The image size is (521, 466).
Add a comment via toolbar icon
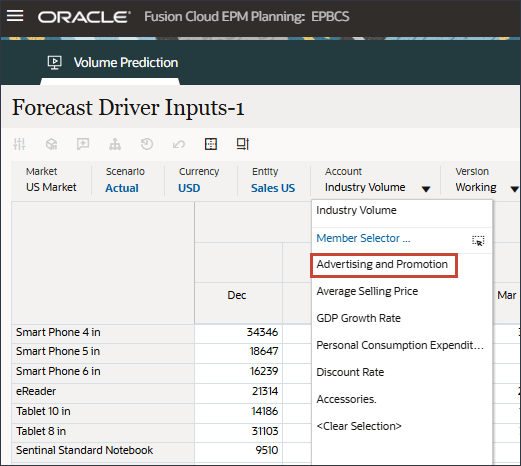tap(83, 144)
